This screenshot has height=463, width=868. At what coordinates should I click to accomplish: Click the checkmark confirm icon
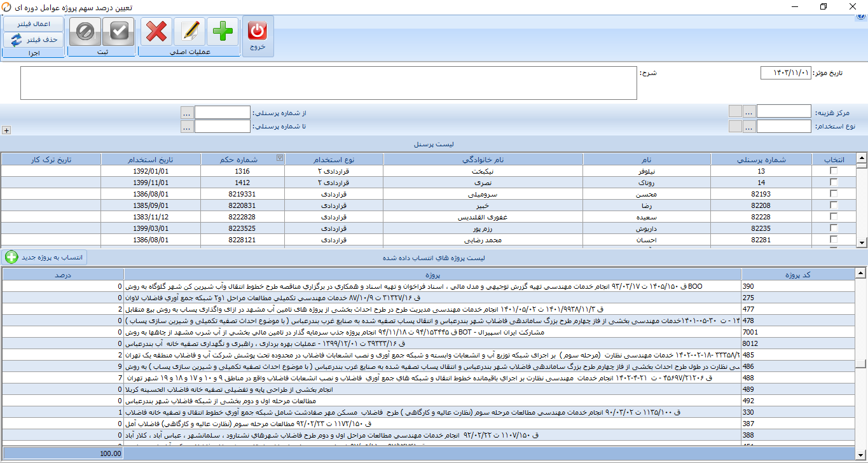(119, 31)
